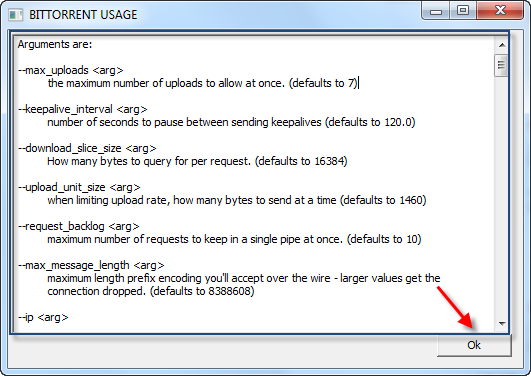This screenshot has height=376, width=531.
Task: Click the BITTORRENT USAGE window title icon
Action: (x=16, y=15)
